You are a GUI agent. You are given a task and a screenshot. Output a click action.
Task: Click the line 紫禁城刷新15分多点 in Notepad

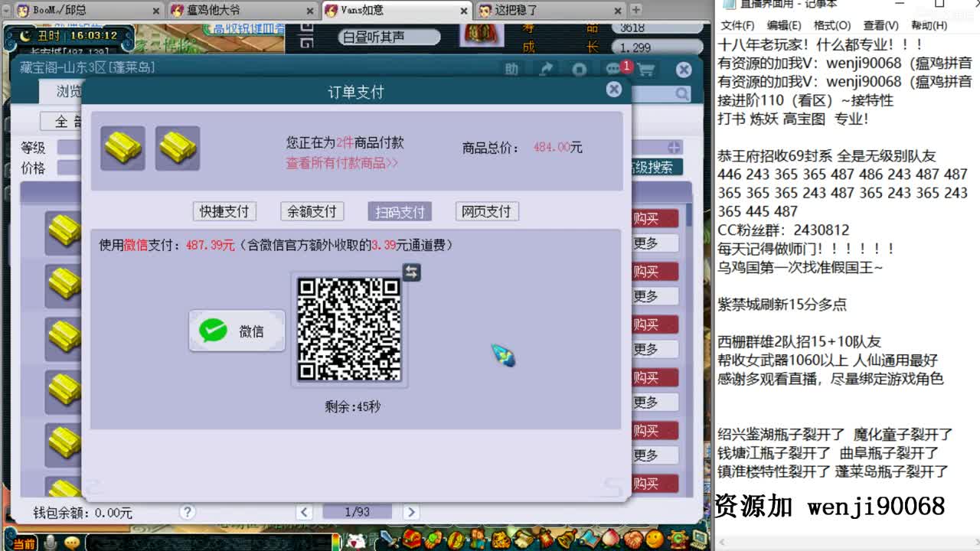tap(782, 304)
